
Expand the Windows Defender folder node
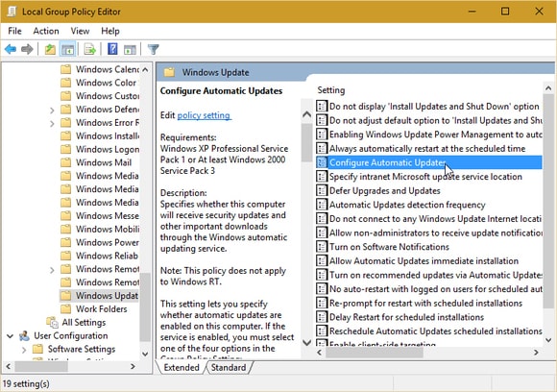pyautogui.click(x=52, y=110)
